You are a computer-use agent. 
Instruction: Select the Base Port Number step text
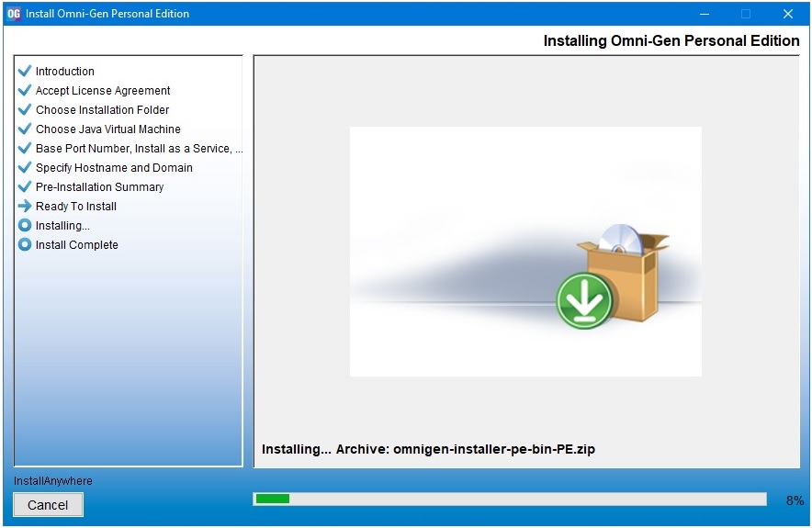click(x=139, y=149)
